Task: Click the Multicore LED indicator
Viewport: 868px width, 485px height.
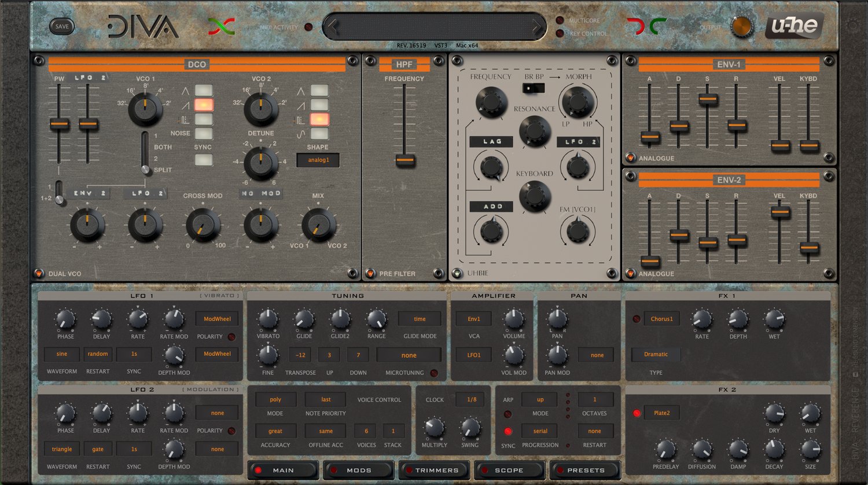Action: [560, 20]
